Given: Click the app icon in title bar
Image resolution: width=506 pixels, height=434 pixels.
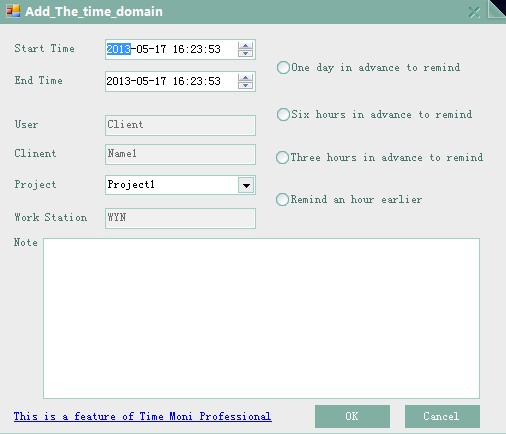Looking at the screenshot, I should (13, 11).
